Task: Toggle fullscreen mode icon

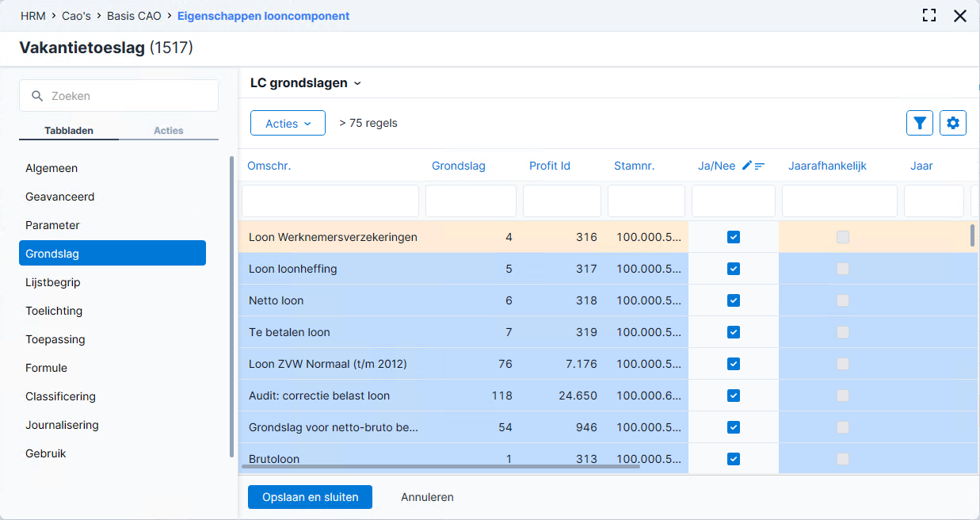Action: [929, 15]
